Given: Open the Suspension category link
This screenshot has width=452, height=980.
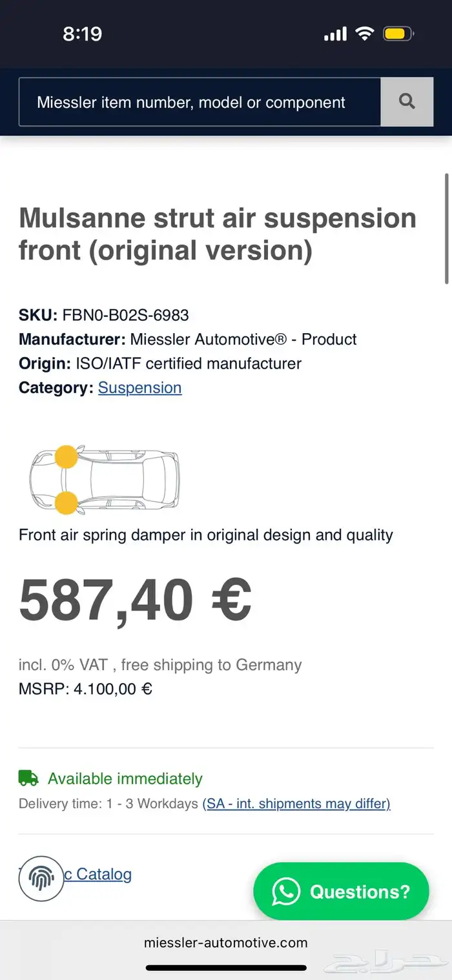Looking at the screenshot, I should tap(139, 387).
